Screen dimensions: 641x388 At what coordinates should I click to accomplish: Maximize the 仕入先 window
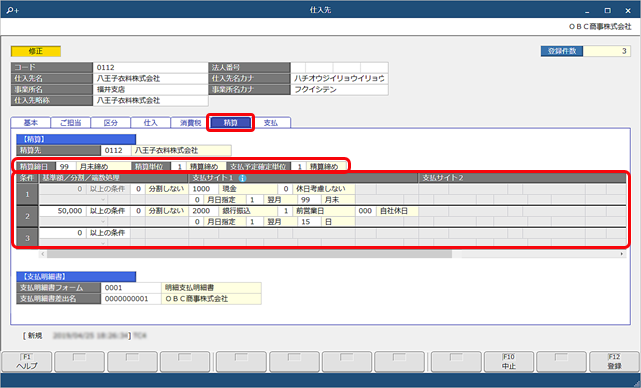point(607,11)
